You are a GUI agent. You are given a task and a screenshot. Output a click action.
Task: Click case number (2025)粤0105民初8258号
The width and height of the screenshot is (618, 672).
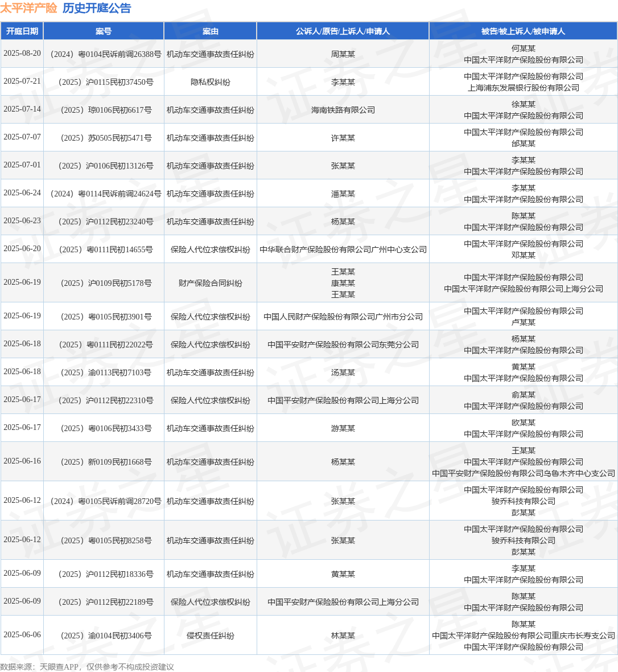(x=106, y=540)
